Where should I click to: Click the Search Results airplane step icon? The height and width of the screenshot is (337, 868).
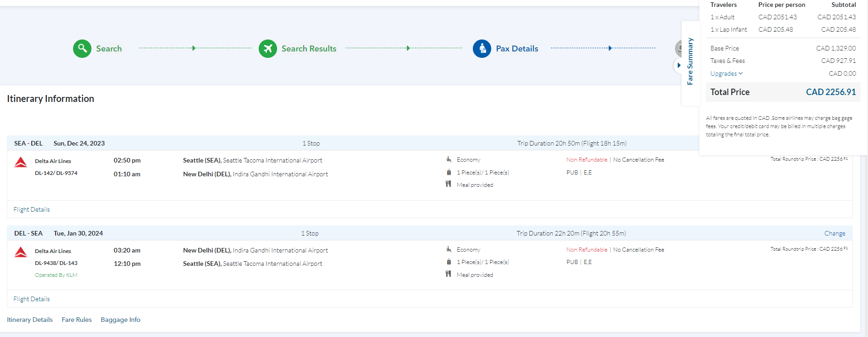pyautogui.click(x=267, y=48)
